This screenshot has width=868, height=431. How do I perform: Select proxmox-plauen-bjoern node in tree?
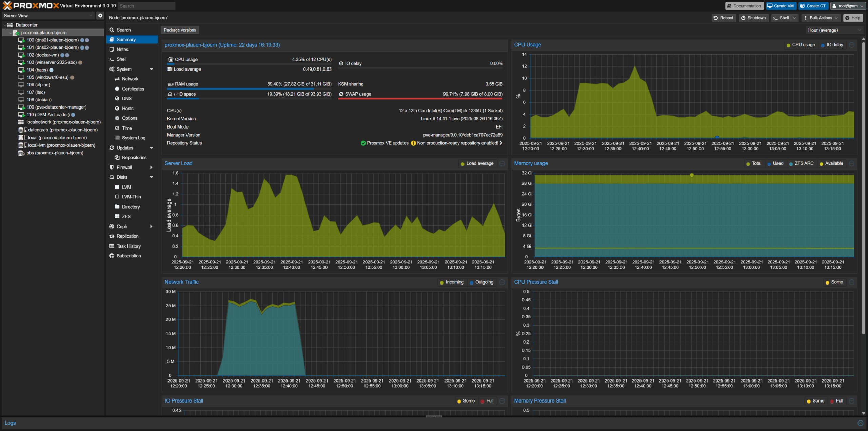click(x=53, y=33)
